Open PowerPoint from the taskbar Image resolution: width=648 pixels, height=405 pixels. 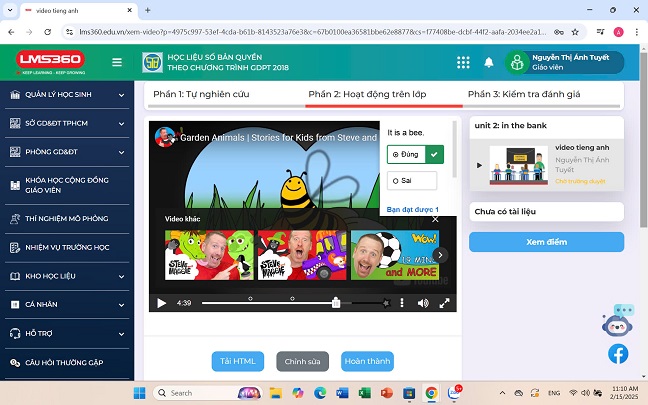(387, 393)
